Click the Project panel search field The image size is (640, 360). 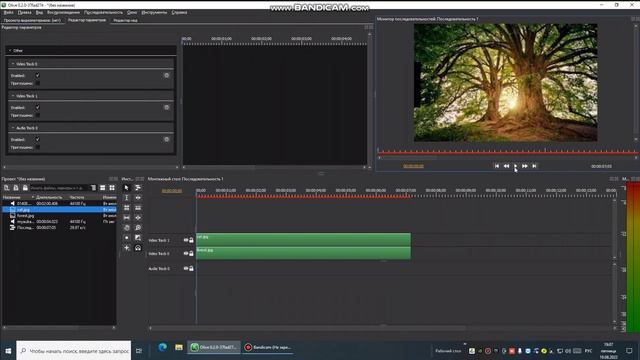click(x=59, y=188)
